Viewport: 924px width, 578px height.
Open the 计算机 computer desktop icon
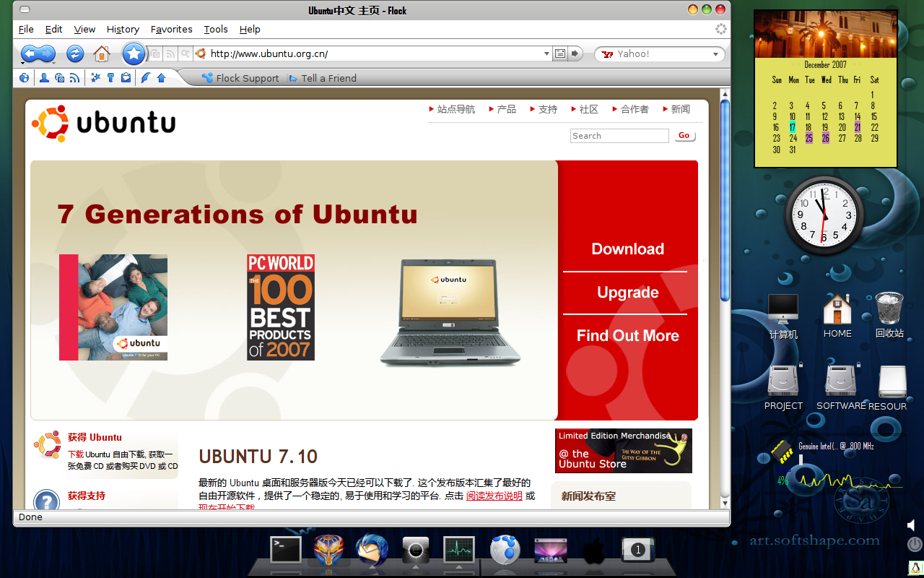783,316
